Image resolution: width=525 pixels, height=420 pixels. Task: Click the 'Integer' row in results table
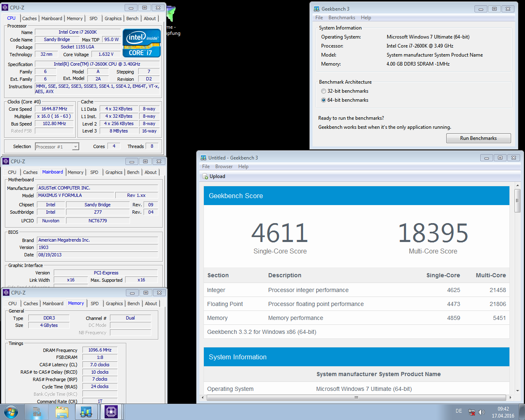pos(356,290)
